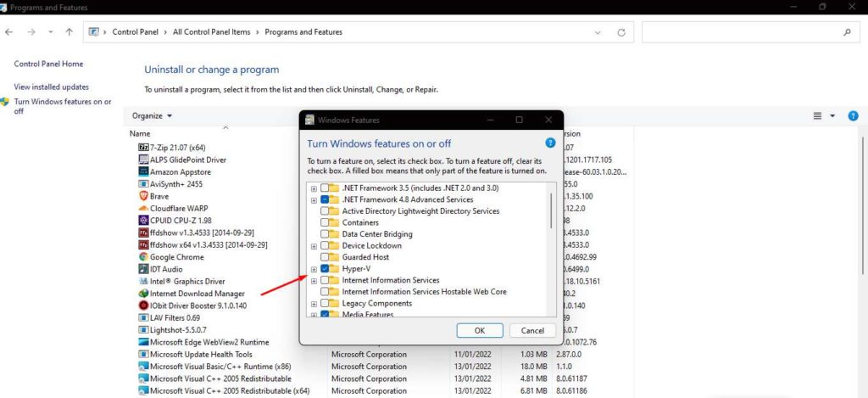This screenshot has height=398, width=868.
Task: Cancel the Windows Features dialog
Action: point(532,330)
